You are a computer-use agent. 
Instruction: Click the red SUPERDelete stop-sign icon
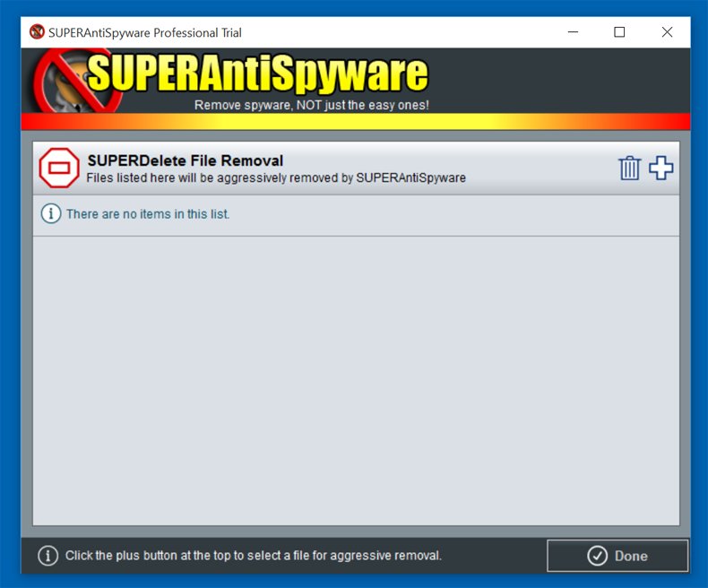[58, 168]
